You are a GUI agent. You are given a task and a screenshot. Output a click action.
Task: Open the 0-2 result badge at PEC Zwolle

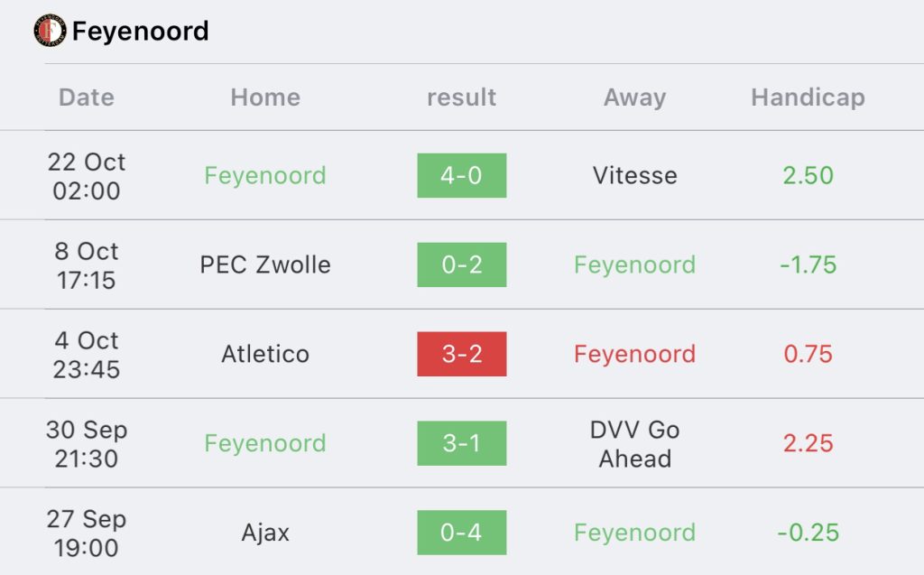tap(462, 264)
